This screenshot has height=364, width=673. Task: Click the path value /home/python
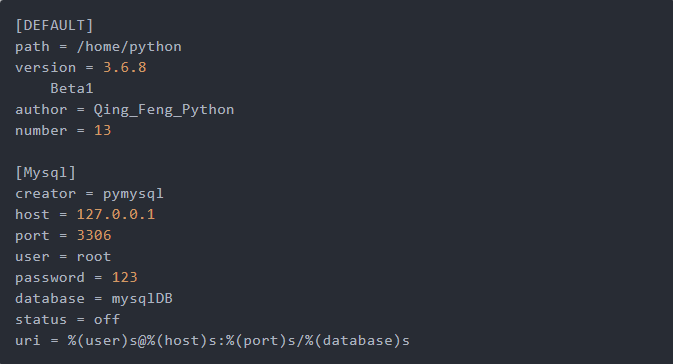[129, 47]
